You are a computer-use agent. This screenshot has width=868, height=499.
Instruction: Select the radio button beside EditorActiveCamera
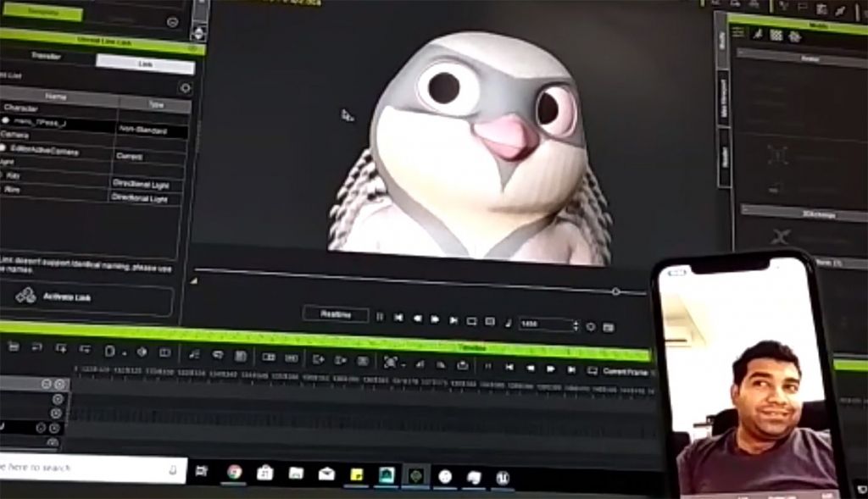point(3,147)
